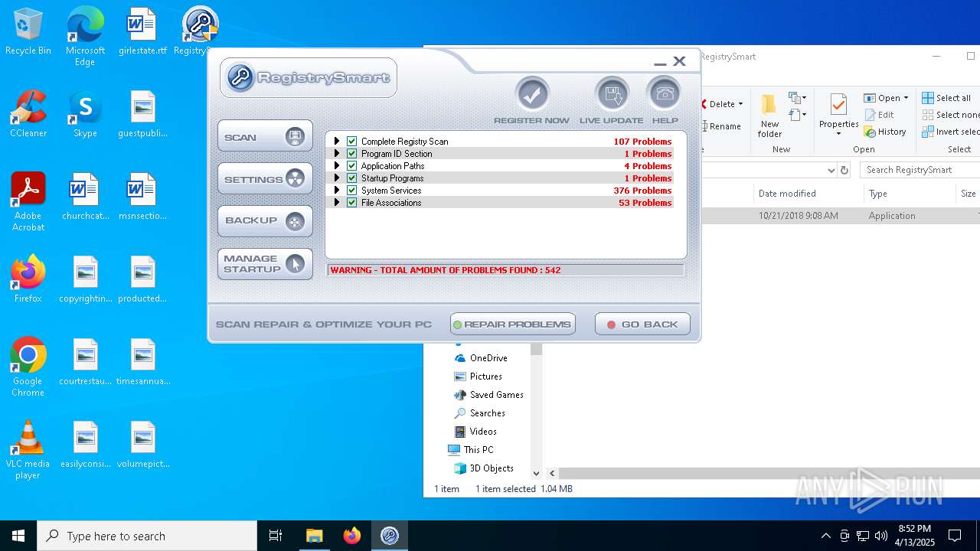Click Select all in Explorer ribbon
Image resolution: width=980 pixels, height=551 pixels.
pos(947,98)
